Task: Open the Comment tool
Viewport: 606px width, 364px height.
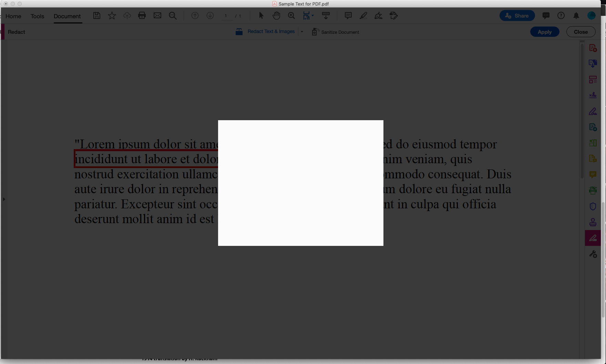Action: tap(593, 175)
